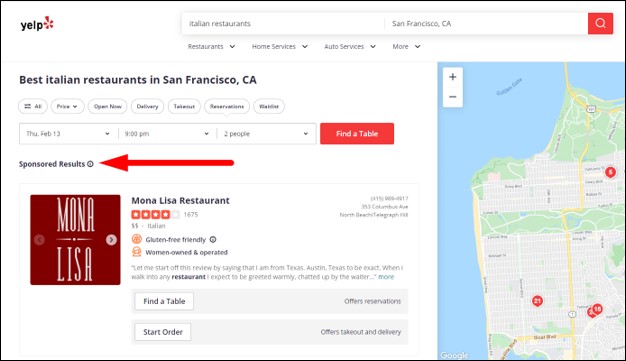This screenshot has height=361, width=626.
Task: Open the Restaurants category menu
Action: (x=211, y=46)
